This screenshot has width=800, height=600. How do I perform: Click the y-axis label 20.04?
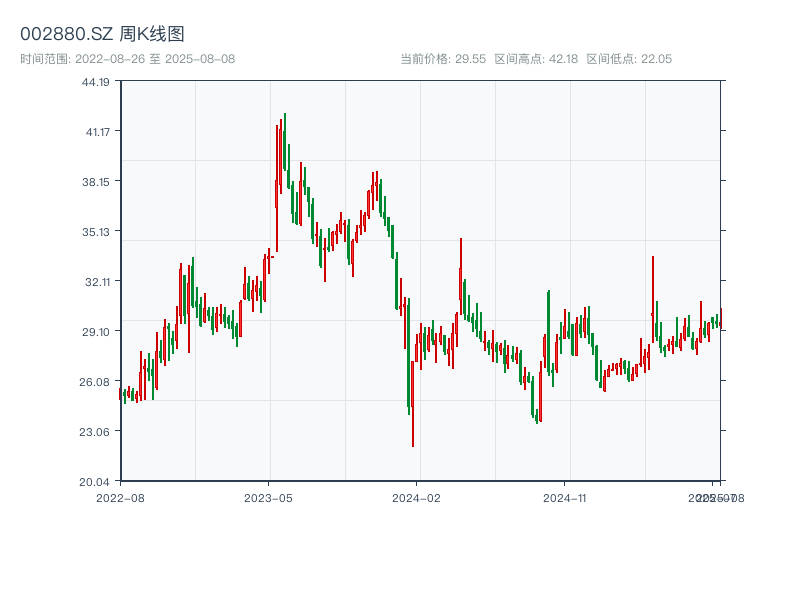point(94,482)
